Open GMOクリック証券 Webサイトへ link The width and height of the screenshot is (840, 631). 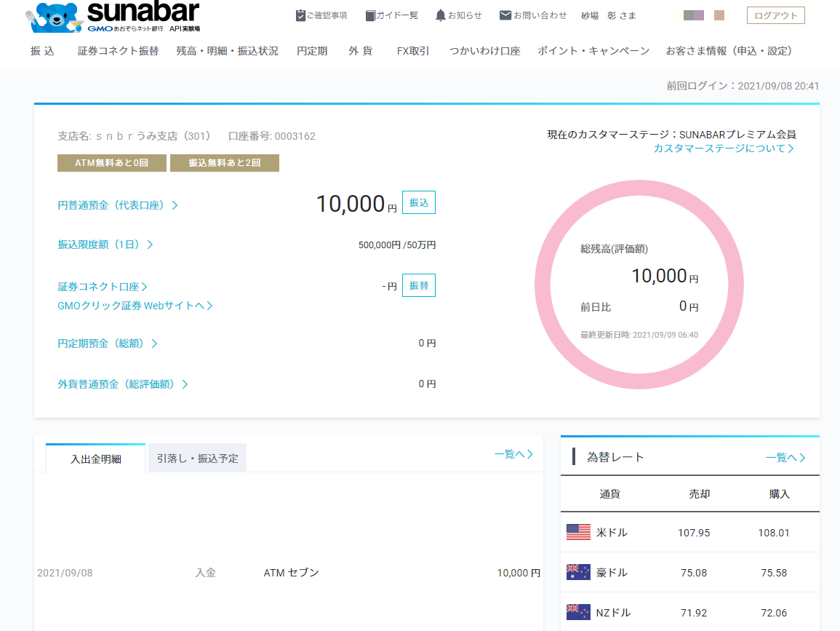click(x=134, y=305)
